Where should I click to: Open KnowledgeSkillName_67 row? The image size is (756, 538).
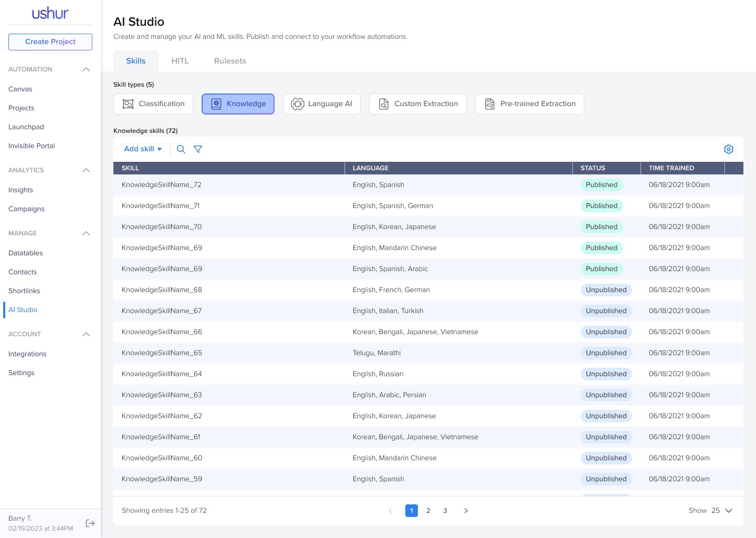tap(428, 311)
